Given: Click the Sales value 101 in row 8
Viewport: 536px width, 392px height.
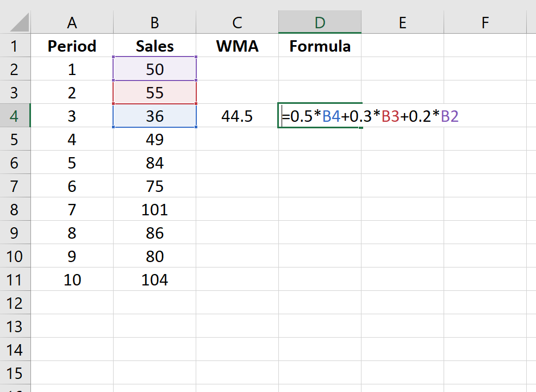Looking at the screenshot, I should click(x=154, y=209).
